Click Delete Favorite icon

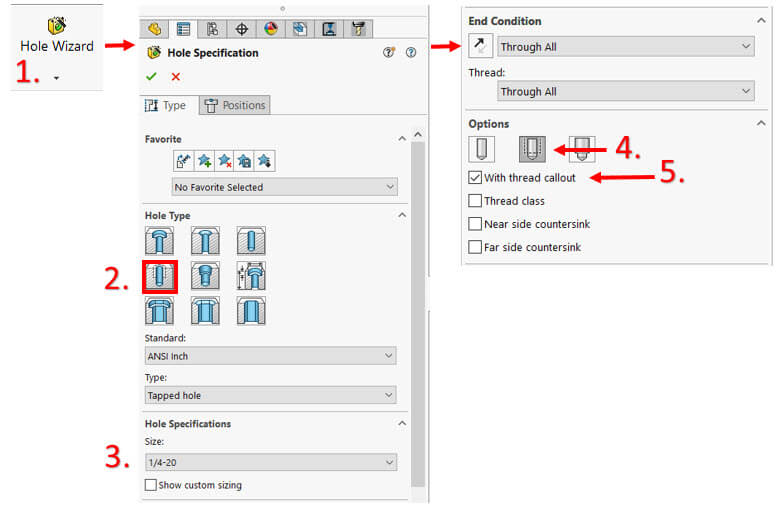(224, 161)
